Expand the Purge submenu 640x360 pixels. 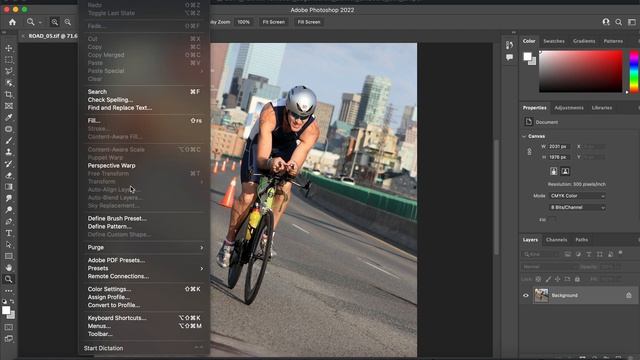(x=145, y=247)
